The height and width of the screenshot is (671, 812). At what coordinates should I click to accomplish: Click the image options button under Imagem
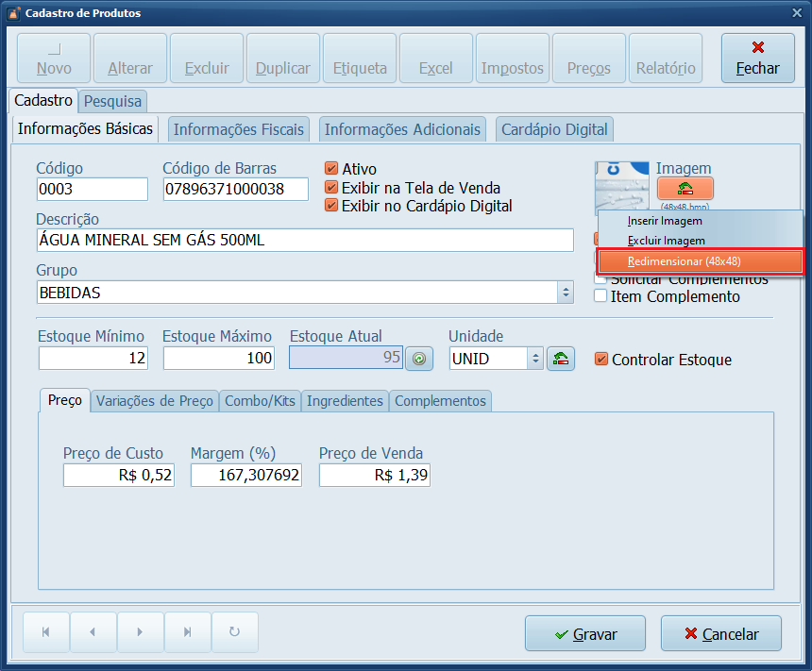685,188
